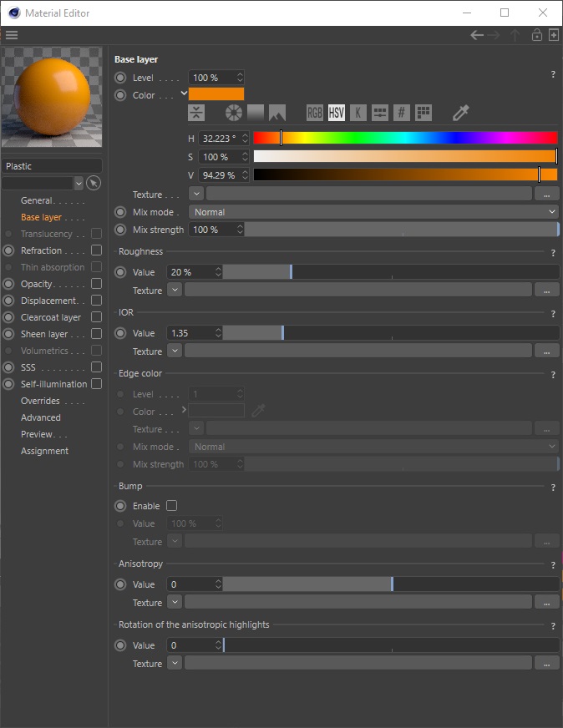Open help for Roughness section

(553, 253)
